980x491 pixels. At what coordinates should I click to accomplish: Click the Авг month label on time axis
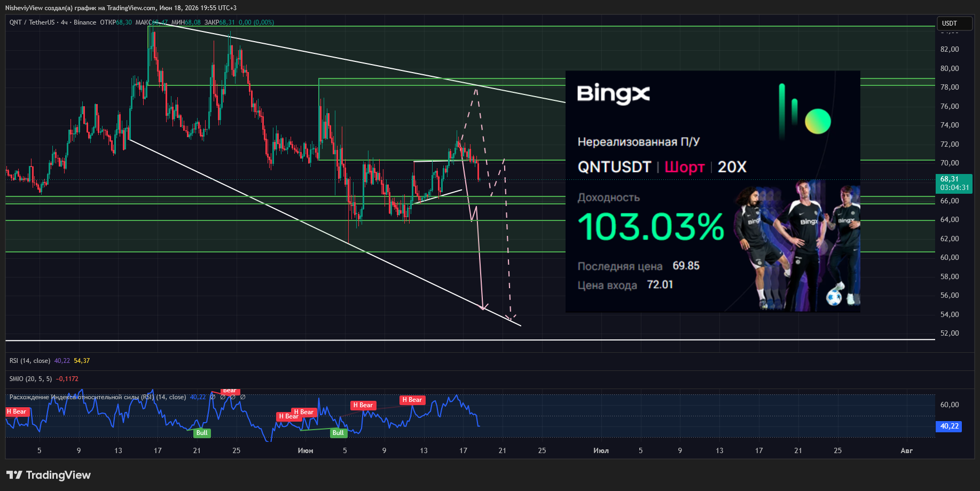(906, 451)
